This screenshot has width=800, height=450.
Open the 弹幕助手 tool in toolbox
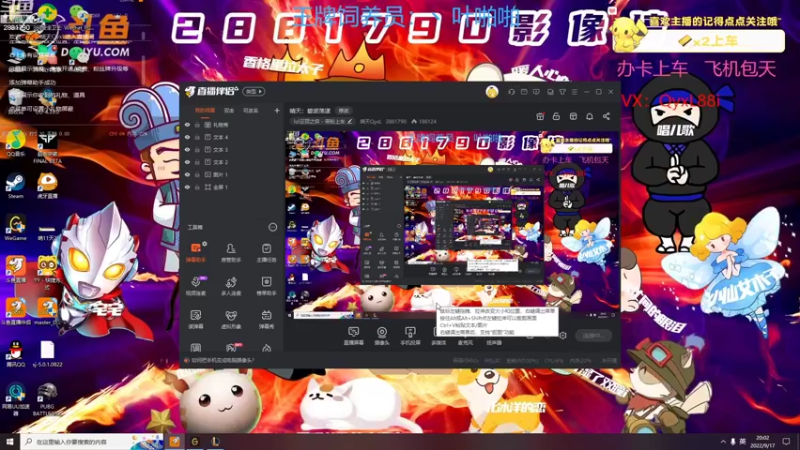[195, 253]
